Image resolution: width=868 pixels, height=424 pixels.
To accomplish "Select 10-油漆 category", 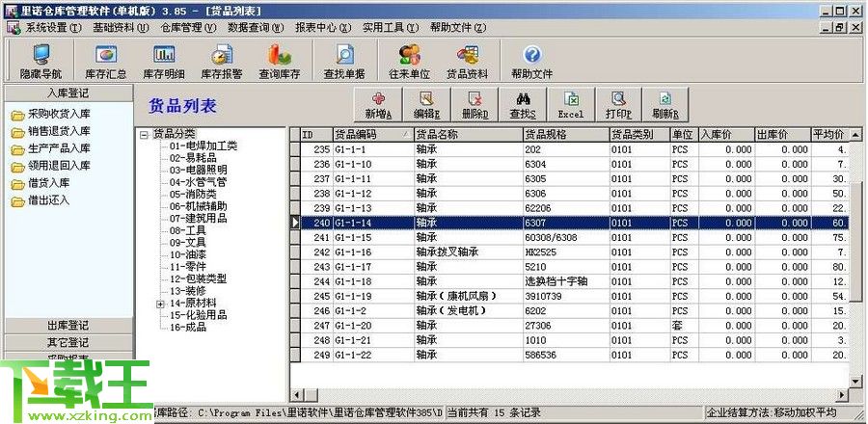I will (188, 254).
